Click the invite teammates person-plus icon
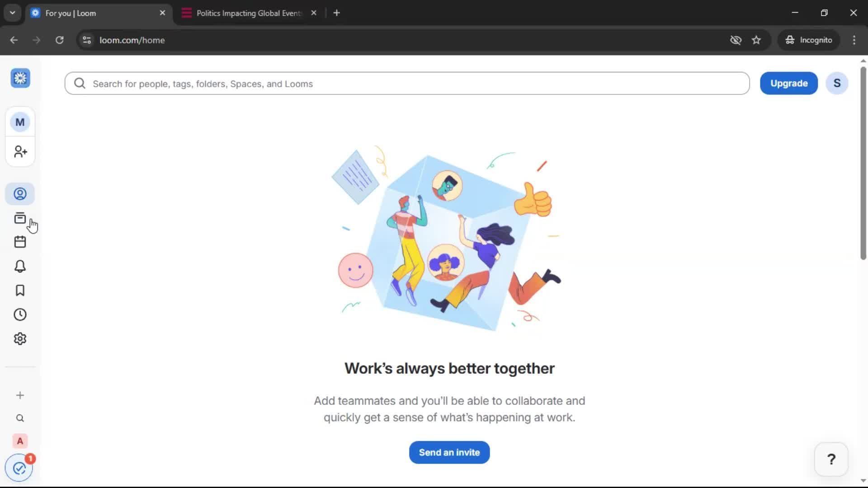 20,151
